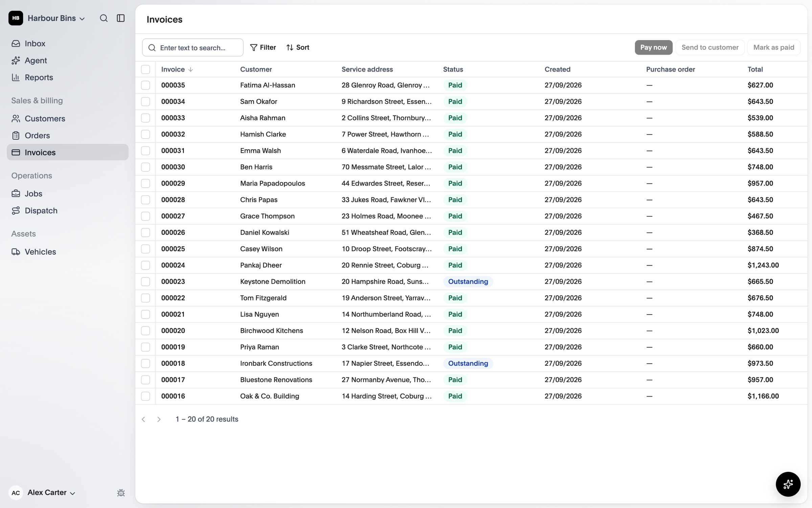Select invoice 000035 checkbox
This screenshot has width=812, height=508.
tap(145, 85)
